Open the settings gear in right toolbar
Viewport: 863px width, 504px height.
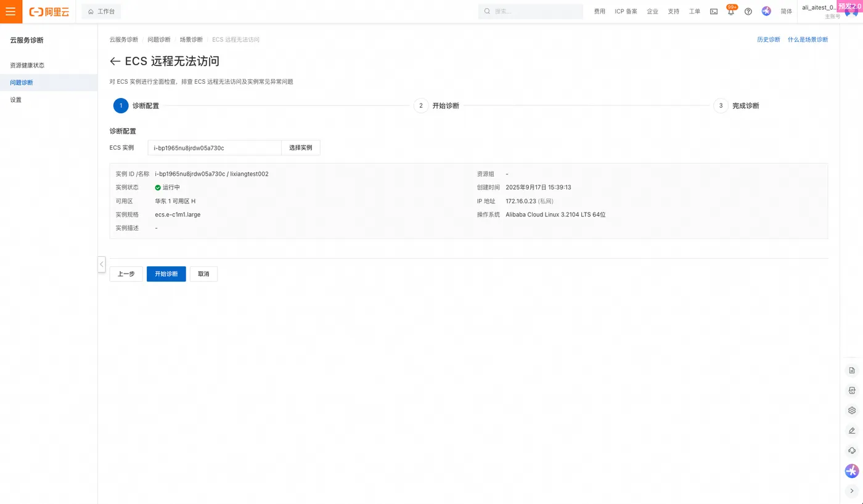(x=852, y=410)
